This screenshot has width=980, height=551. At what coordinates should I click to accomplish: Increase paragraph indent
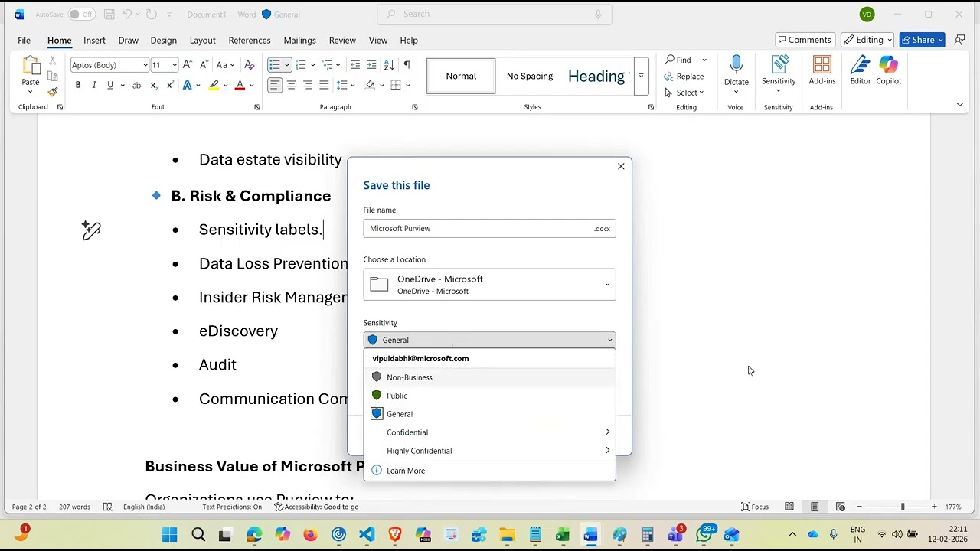click(371, 65)
